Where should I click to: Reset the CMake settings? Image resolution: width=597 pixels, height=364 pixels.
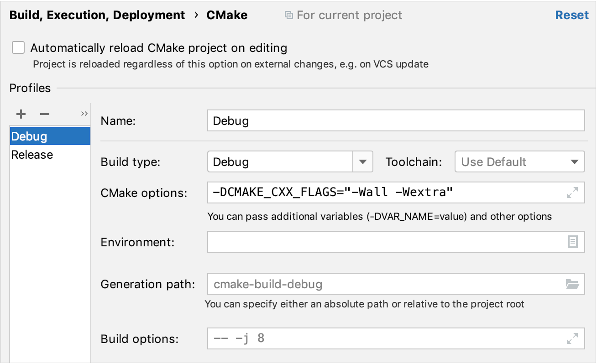pos(572,15)
